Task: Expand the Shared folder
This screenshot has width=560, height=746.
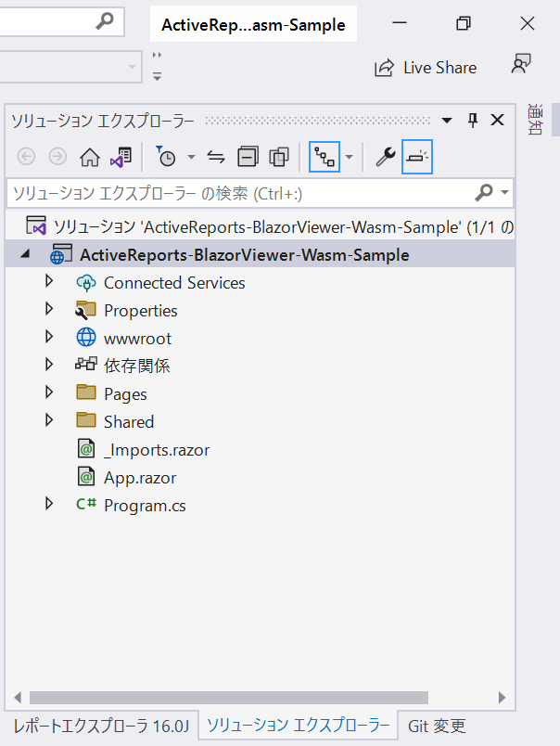Action: (49, 420)
